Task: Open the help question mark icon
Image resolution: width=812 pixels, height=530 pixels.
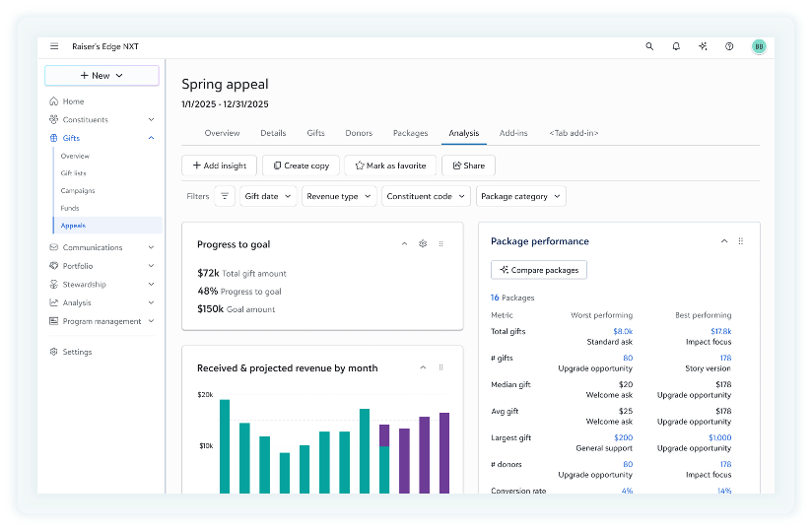Action: (729, 46)
